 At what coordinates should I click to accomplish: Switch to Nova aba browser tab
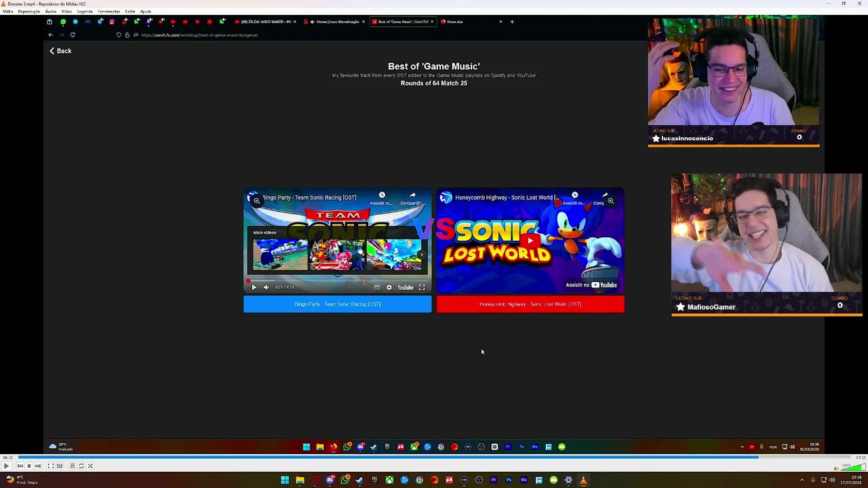pos(471,22)
